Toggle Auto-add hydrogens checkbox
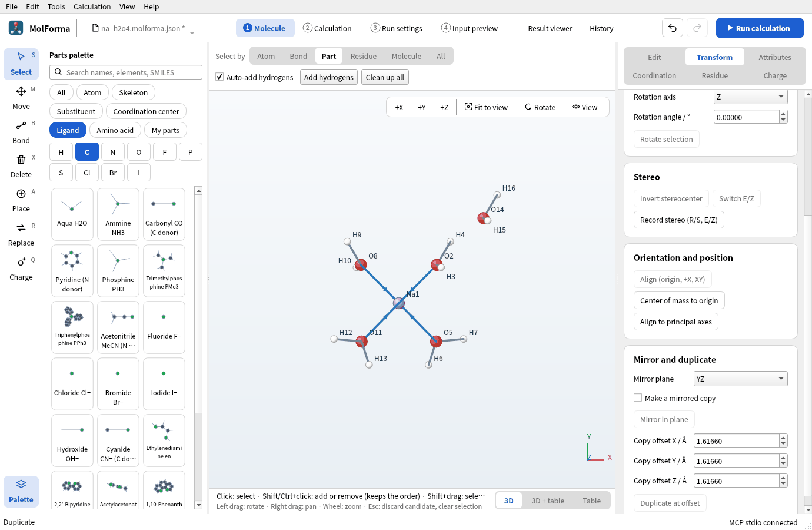The width and height of the screenshot is (812, 530). 219,77
